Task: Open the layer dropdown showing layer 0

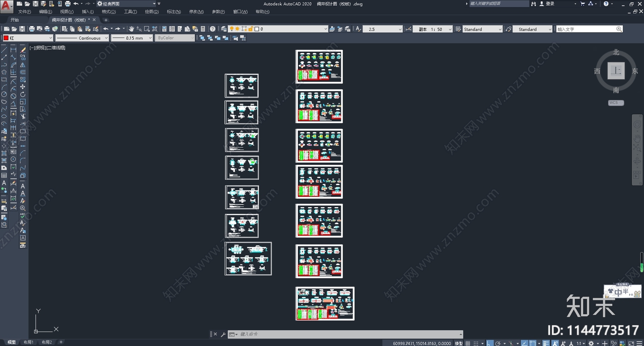Action: (x=278, y=29)
